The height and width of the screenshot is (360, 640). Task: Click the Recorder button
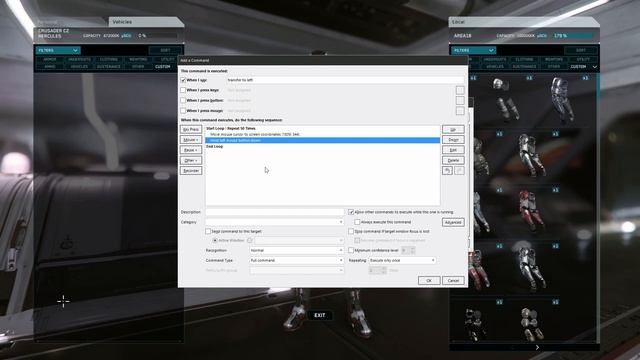click(x=191, y=171)
